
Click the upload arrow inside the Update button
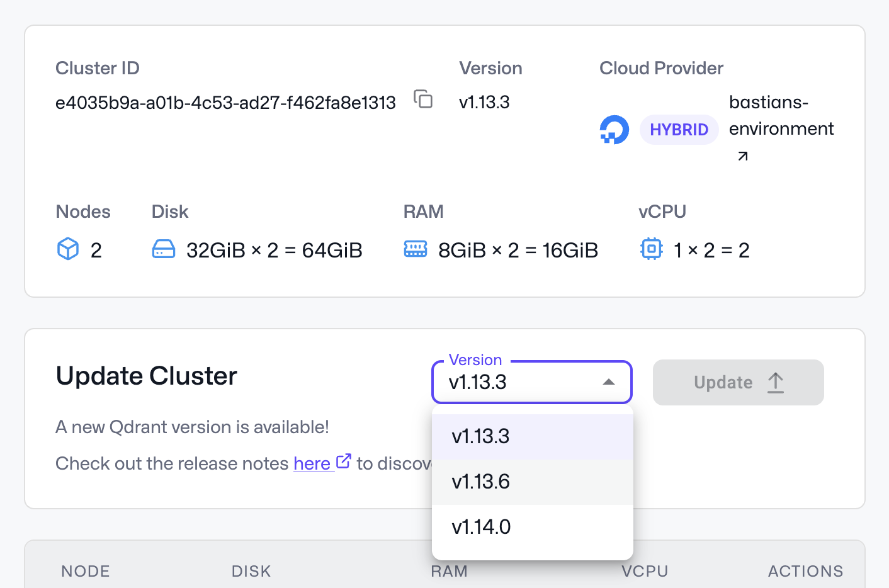[x=775, y=382]
